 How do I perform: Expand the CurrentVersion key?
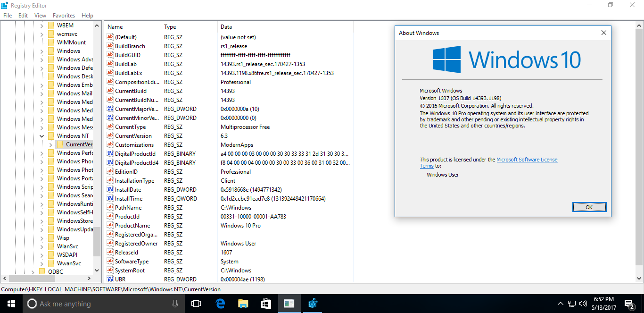(x=51, y=144)
